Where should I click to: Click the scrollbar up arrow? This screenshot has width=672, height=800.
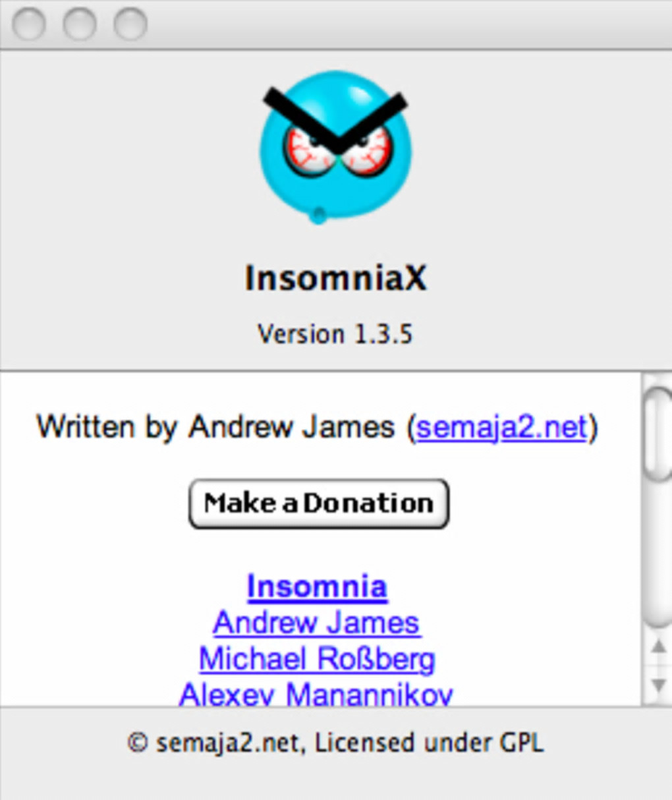[658, 646]
